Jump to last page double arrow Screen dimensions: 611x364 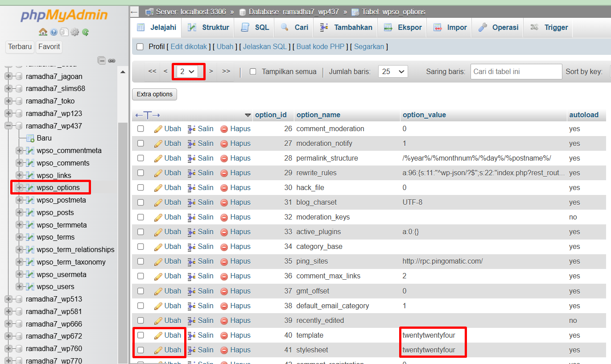coord(226,71)
